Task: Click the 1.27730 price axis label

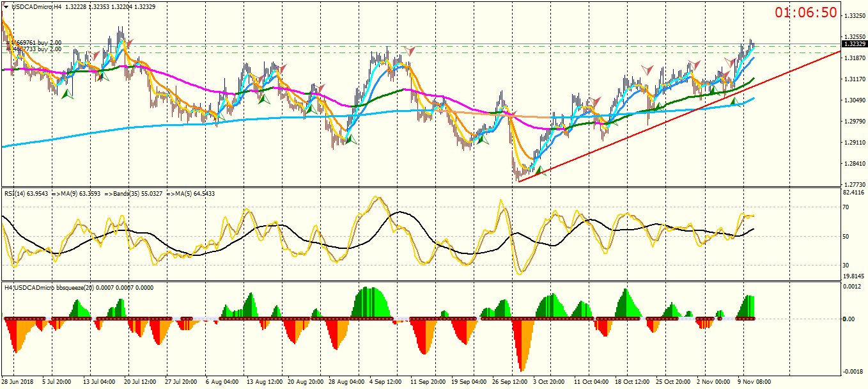Action: pyautogui.click(x=854, y=184)
